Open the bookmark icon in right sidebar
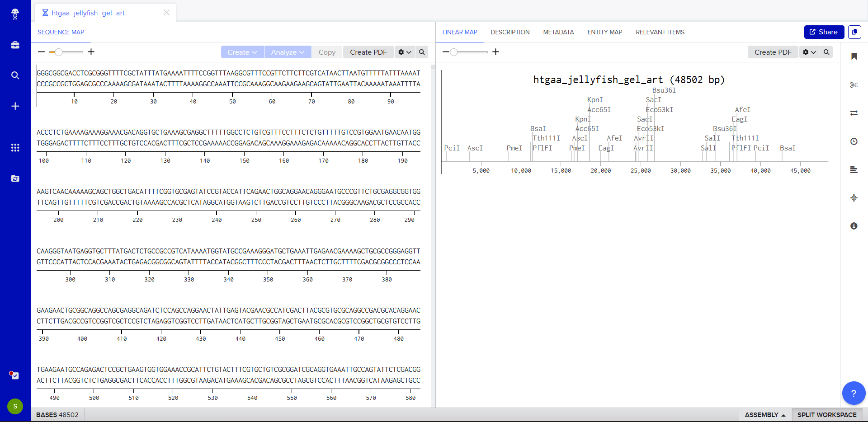Image resolution: width=868 pixels, height=422 pixels. pos(854,56)
